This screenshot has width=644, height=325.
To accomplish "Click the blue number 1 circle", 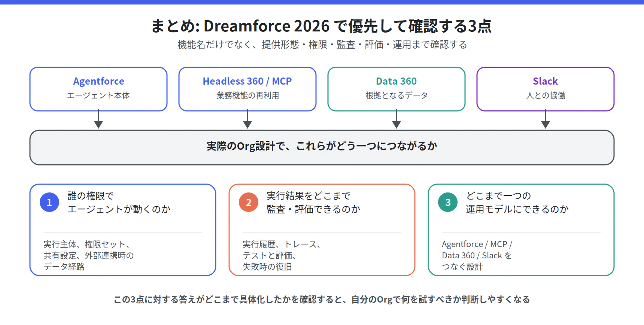I will (x=49, y=202).
